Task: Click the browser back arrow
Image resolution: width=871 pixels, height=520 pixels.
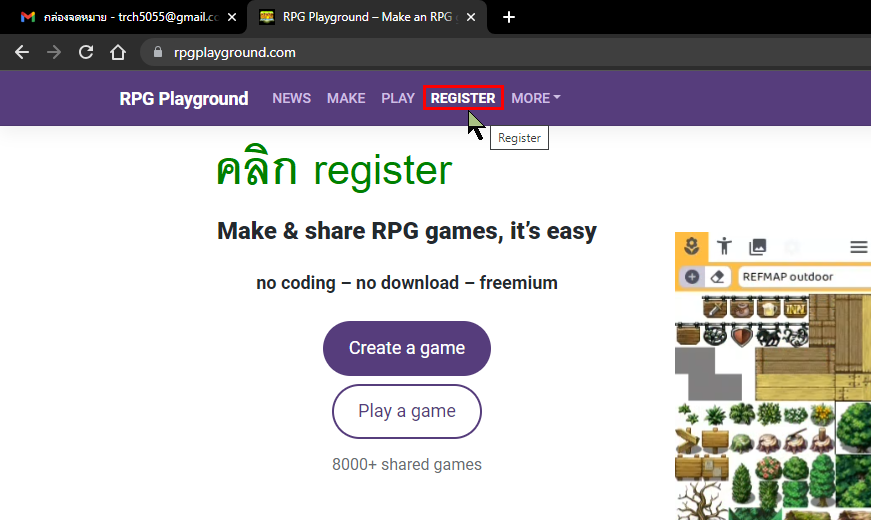Action: pos(22,52)
